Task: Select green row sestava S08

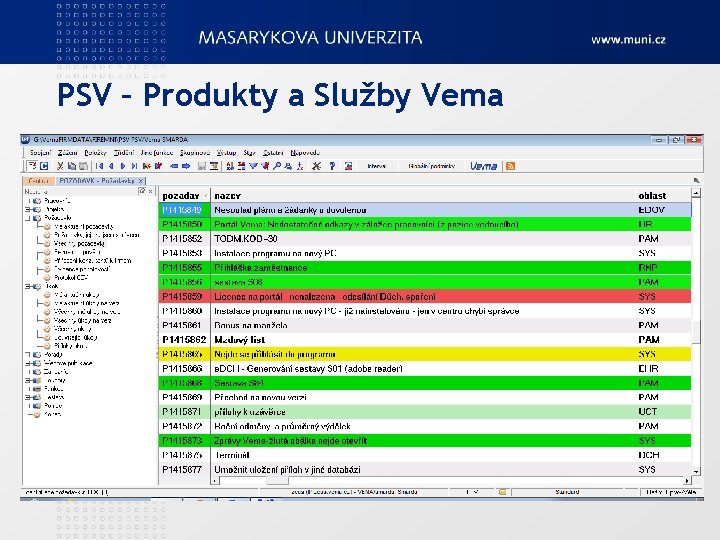Action: point(425,282)
